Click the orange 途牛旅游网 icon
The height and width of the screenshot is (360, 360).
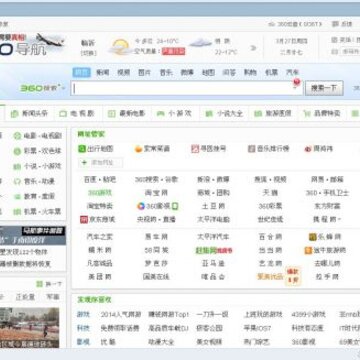[308, 250]
